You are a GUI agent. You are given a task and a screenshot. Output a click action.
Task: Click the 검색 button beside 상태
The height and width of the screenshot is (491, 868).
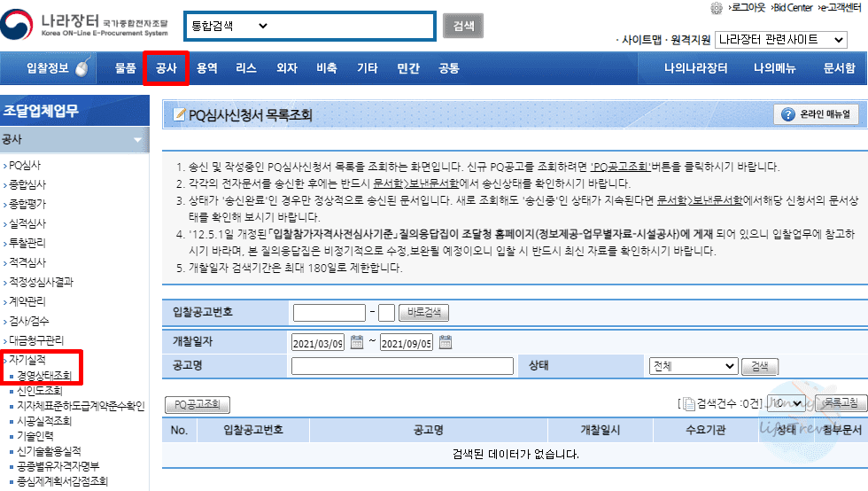(x=760, y=366)
